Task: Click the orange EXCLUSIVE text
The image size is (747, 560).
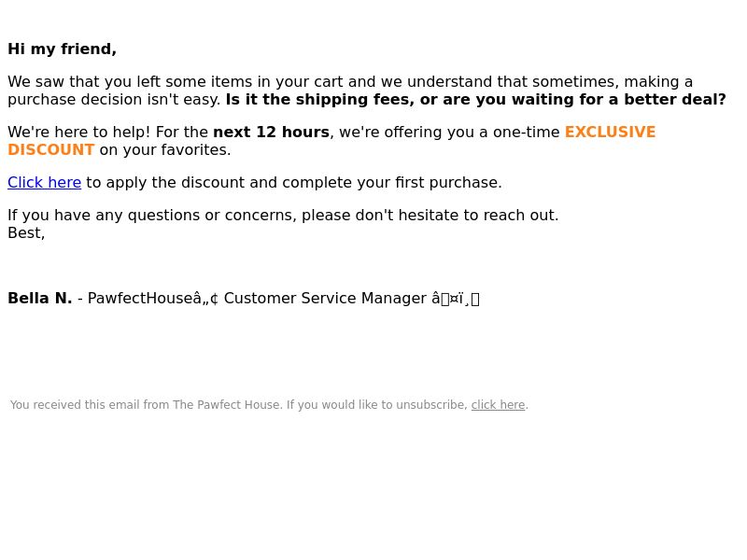Action: click(x=611, y=132)
